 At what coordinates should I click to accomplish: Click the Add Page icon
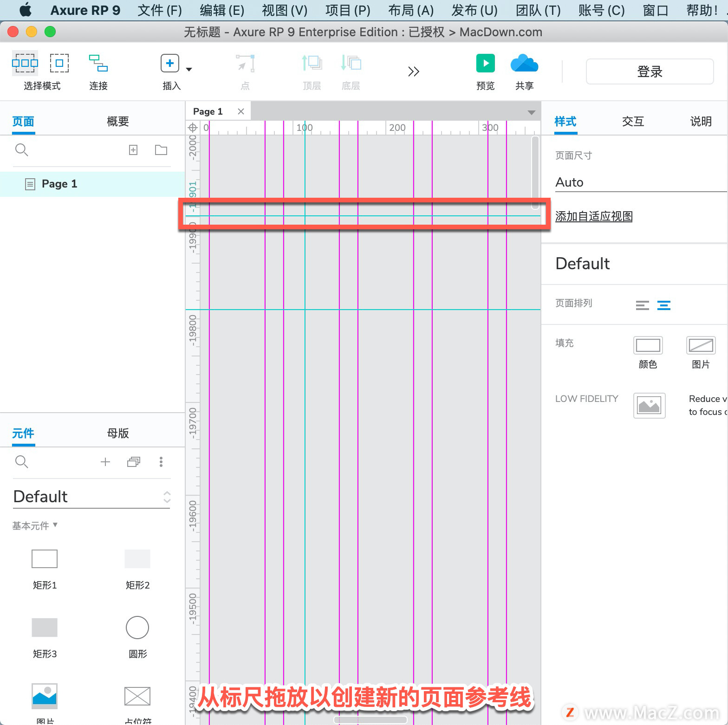click(x=133, y=150)
